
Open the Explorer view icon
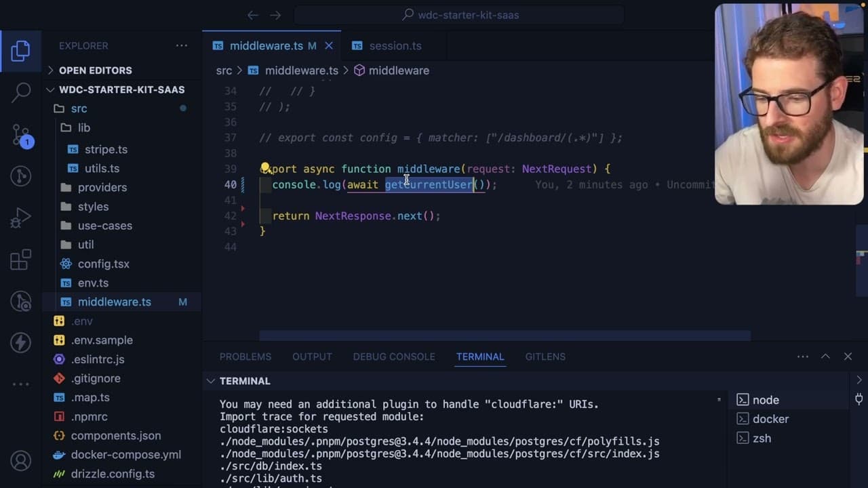[x=20, y=51]
